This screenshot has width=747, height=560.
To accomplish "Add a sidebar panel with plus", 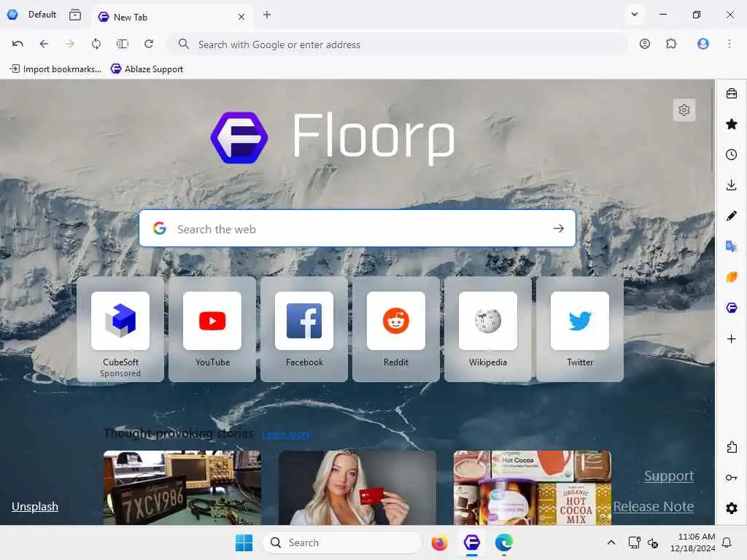I will pos(731,338).
